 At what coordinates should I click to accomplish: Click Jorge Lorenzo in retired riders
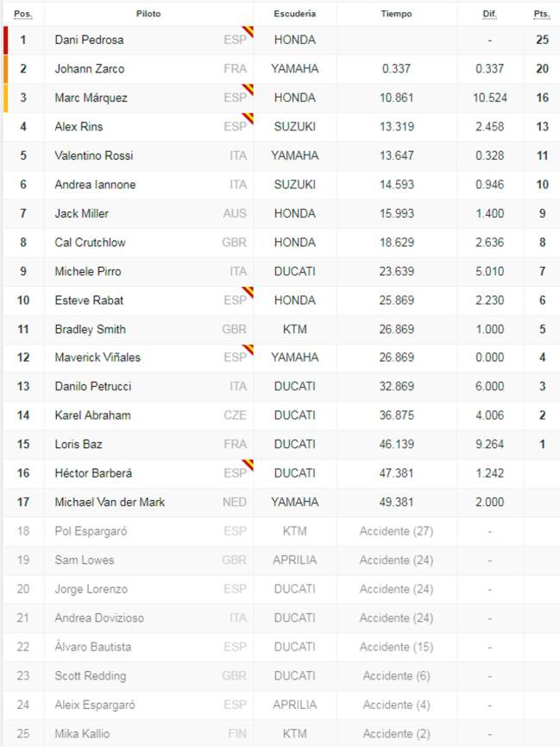91,589
